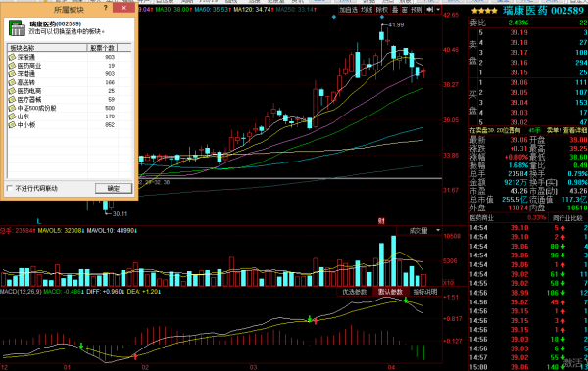The width and height of the screenshot is (588, 371).
Task: Click the 叠 overlay chart icon
Action: pyautogui.click(x=395, y=10)
